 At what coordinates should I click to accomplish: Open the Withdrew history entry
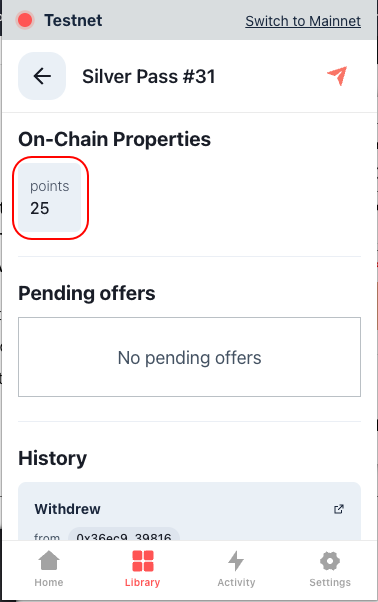pos(190,511)
